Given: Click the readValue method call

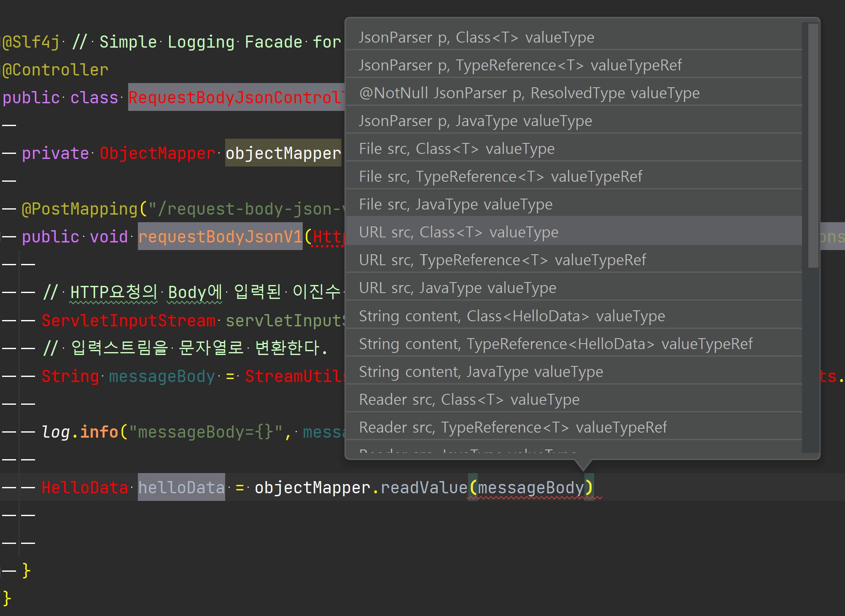Looking at the screenshot, I should (x=424, y=487).
